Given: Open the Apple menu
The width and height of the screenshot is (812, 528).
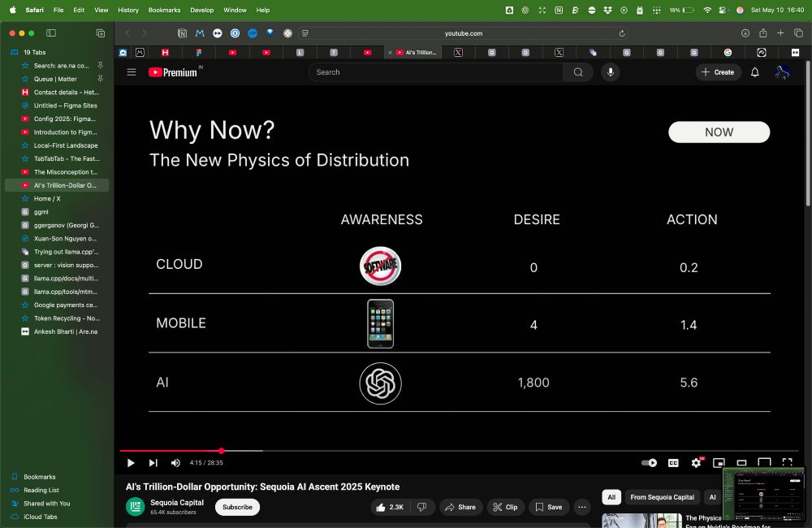Looking at the screenshot, I should [x=12, y=10].
